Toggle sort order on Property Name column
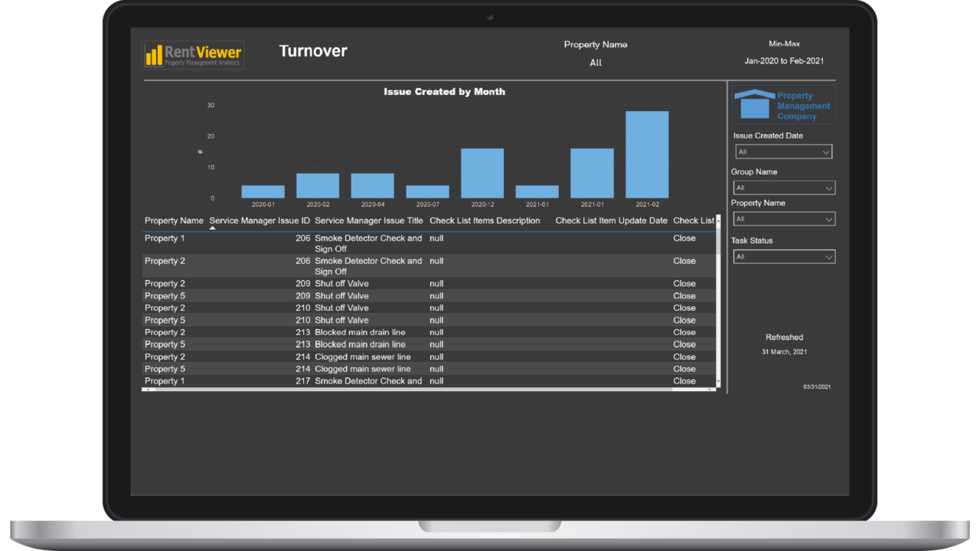 click(x=174, y=220)
